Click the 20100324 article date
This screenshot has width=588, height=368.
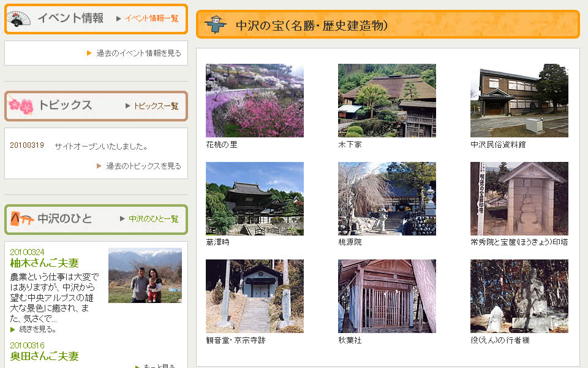click(x=27, y=252)
